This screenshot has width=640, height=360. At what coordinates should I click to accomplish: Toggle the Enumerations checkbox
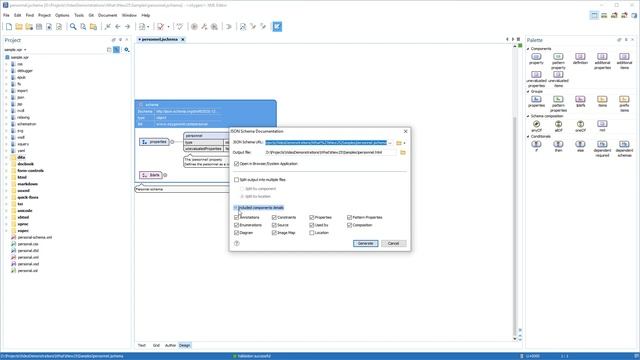236,225
